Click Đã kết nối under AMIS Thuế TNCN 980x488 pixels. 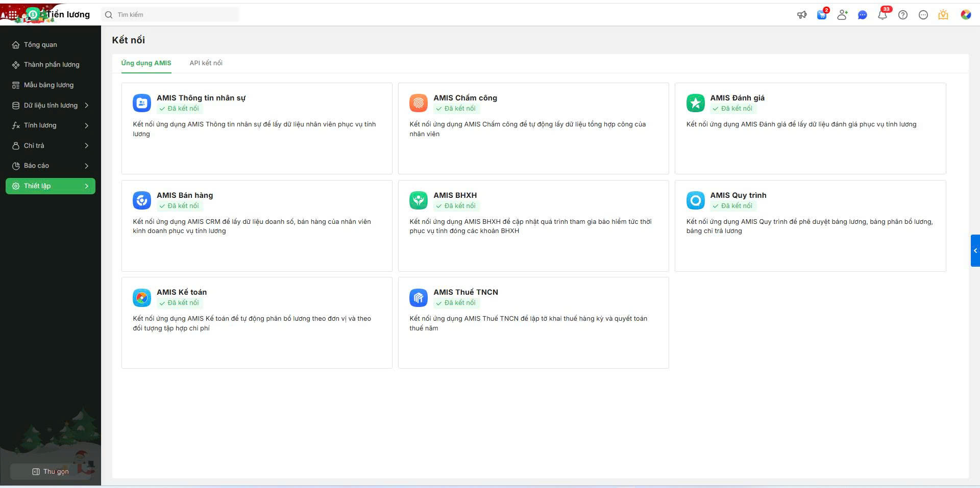(x=456, y=303)
